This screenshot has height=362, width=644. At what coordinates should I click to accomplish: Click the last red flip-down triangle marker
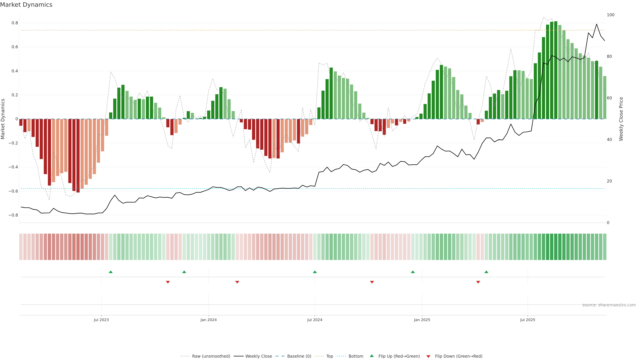click(478, 282)
